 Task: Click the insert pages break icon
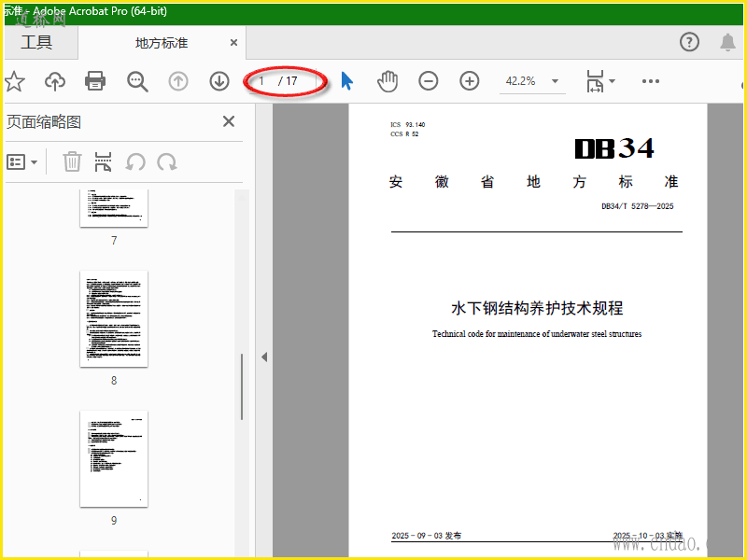point(104,161)
